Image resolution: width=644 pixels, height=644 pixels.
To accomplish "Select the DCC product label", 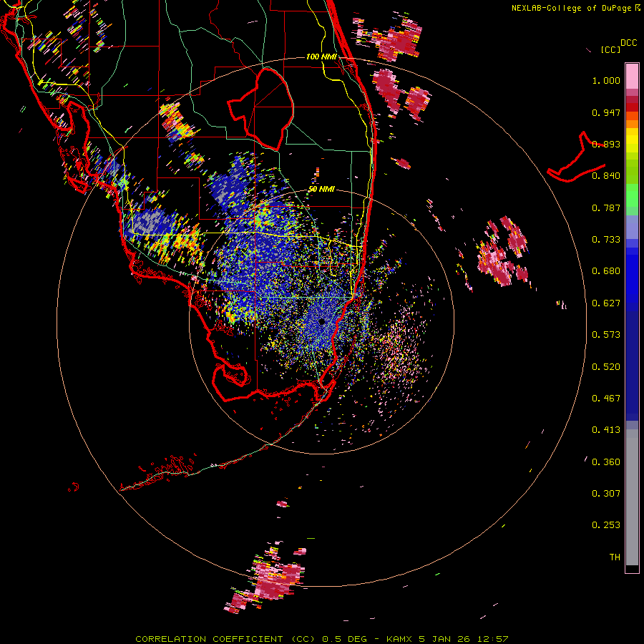I will click(x=628, y=43).
